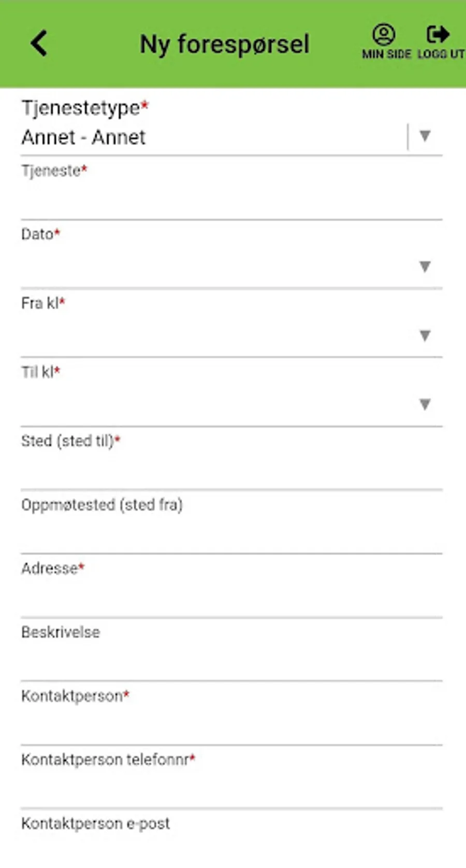Click the empty Dato field area
Screen dimensions: 466x868
[x=217, y=267]
